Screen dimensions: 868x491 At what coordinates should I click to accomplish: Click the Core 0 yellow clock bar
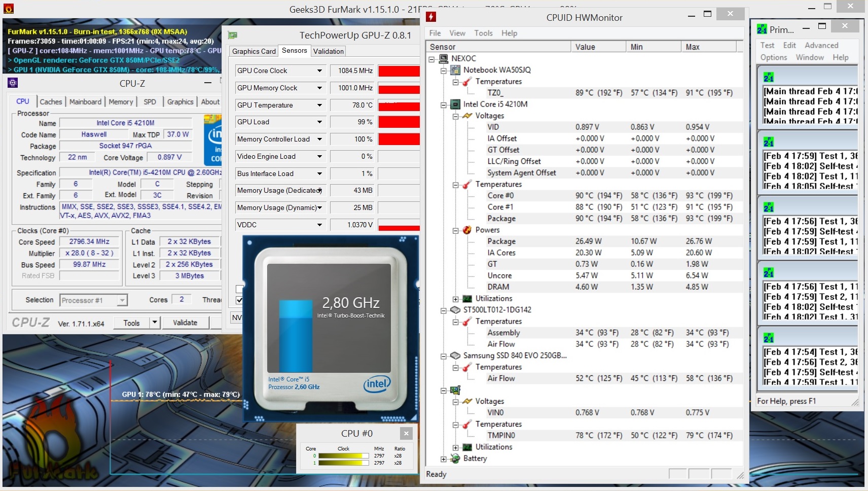343,456
